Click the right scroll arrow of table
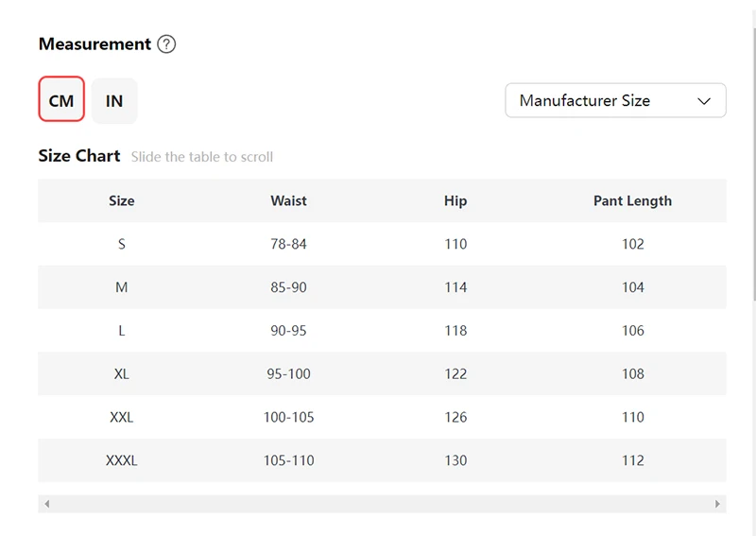The width and height of the screenshot is (756, 536). pyautogui.click(x=717, y=505)
